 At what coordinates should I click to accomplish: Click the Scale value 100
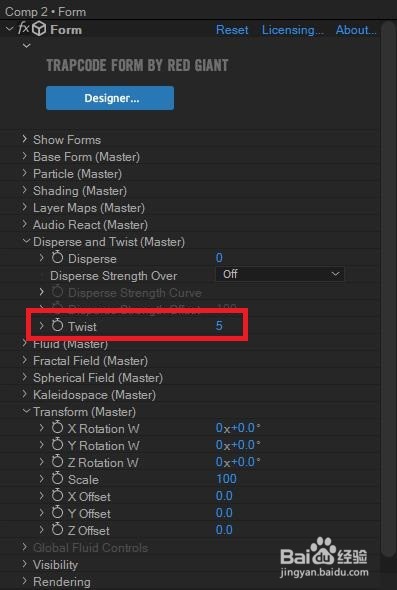click(226, 479)
